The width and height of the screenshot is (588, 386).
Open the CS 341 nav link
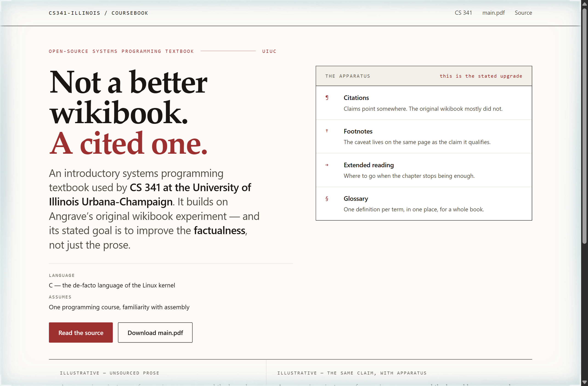click(x=463, y=13)
